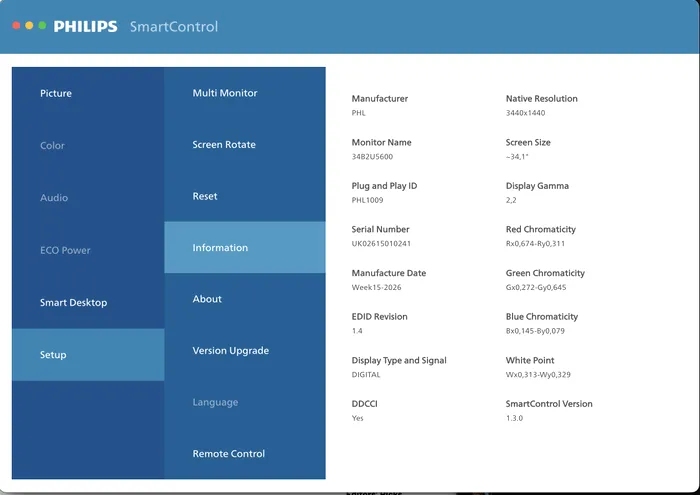The width and height of the screenshot is (700, 495).
Task: Open the Picture menu section
Action: click(x=88, y=93)
